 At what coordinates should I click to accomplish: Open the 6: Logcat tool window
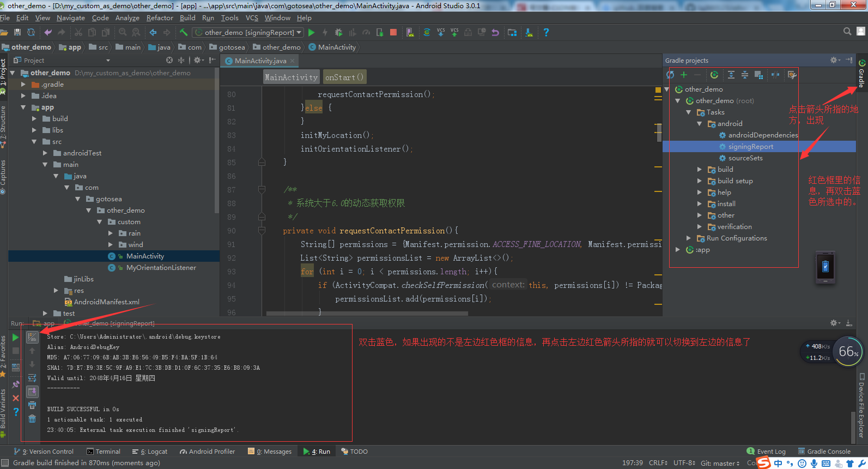tap(150, 452)
